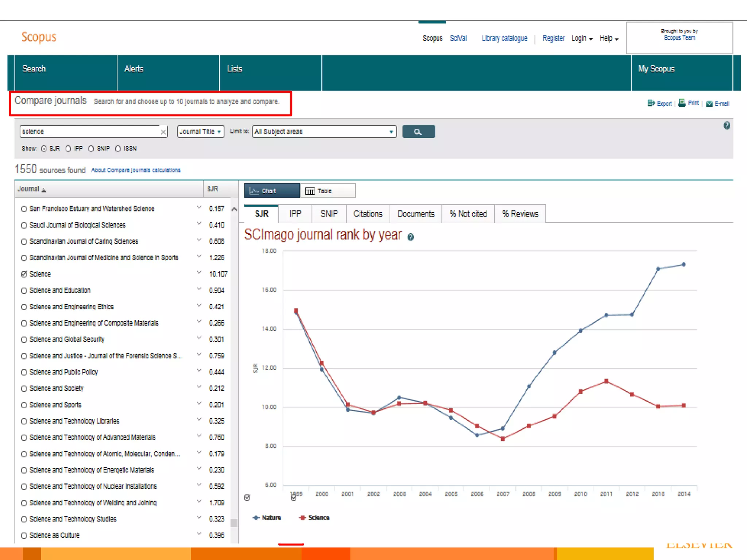Click the Export icon
This screenshot has width=747, height=560.
coord(651,103)
